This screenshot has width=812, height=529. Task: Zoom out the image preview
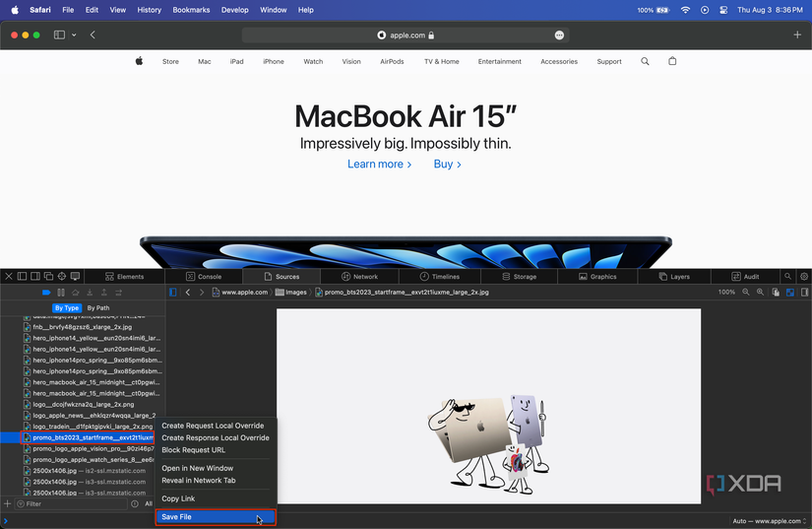pos(746,293)
